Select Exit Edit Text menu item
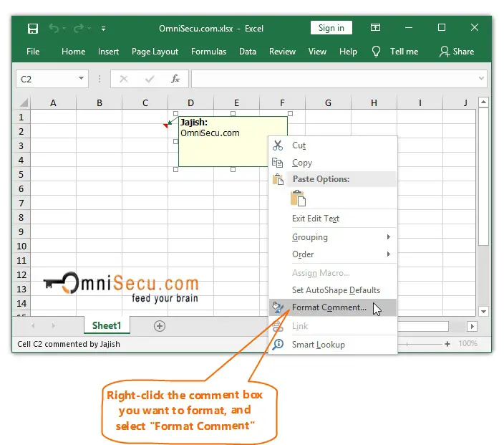Viewport: 504px width, 445px height. 333,219
